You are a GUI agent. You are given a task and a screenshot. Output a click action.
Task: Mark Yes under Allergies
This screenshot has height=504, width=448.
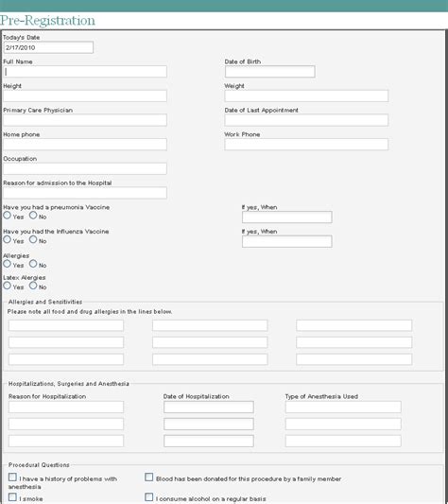(7, 264)
